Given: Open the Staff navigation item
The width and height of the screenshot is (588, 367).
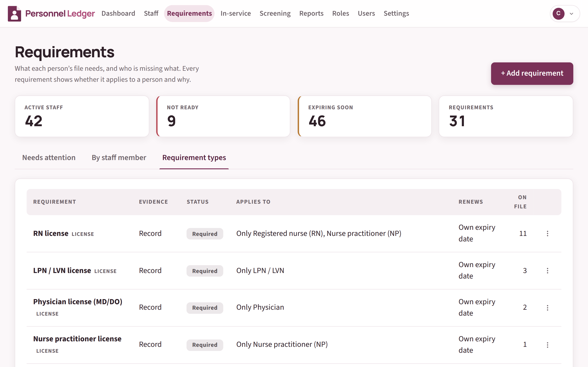Looking at the screenshot, I should (x=151, y=13).
